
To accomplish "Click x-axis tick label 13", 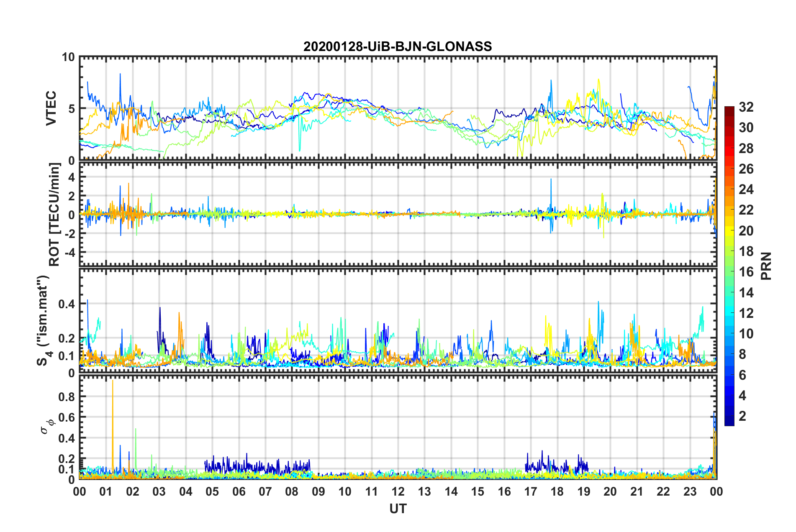I will [x=424, y=491].
